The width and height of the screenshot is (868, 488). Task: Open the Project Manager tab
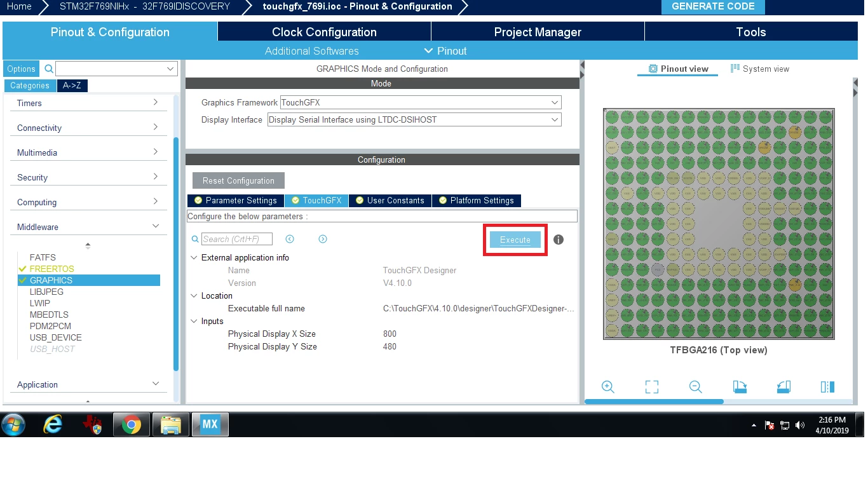tap(538, 32)
